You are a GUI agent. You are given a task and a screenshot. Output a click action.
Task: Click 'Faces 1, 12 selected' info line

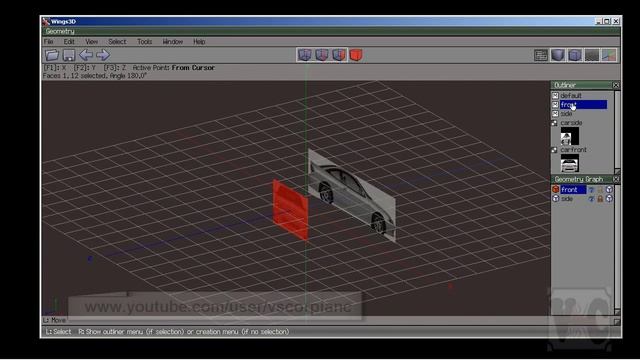95,76
